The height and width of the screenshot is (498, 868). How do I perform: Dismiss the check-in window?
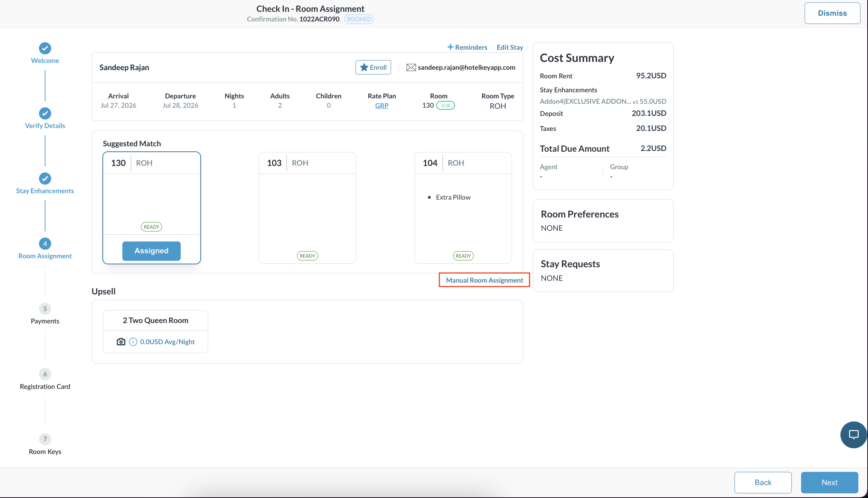coord(832,13)
